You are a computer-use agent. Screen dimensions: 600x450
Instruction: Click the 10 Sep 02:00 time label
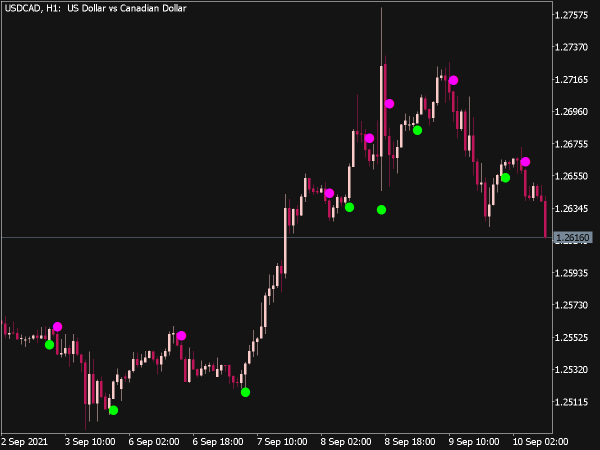click(540, 442)
